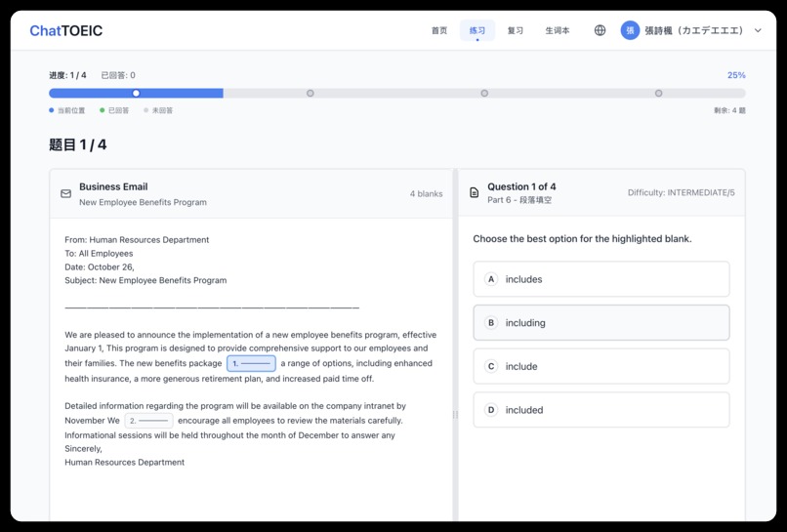Screen dimensions: 787x532
Task: Click the globe language icon
Action: (600, 30)
